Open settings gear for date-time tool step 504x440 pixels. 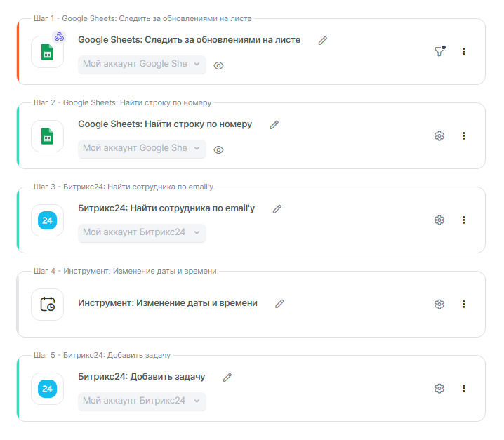[x=439, y=304]
